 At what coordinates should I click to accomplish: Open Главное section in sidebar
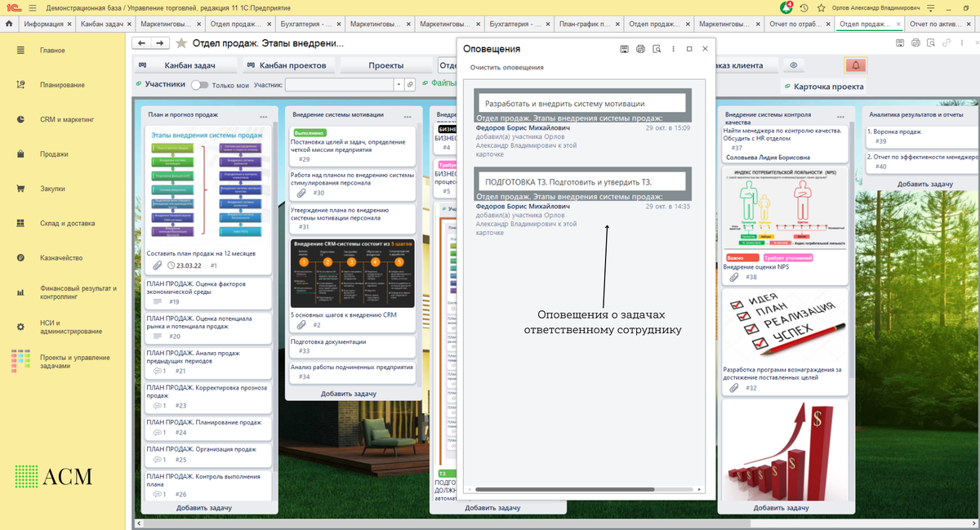tap(52, 51)
